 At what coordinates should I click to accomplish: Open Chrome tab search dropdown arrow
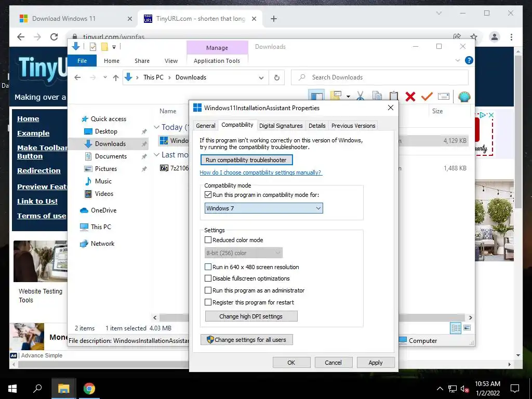pyautogui.click(x=438, y=13)
